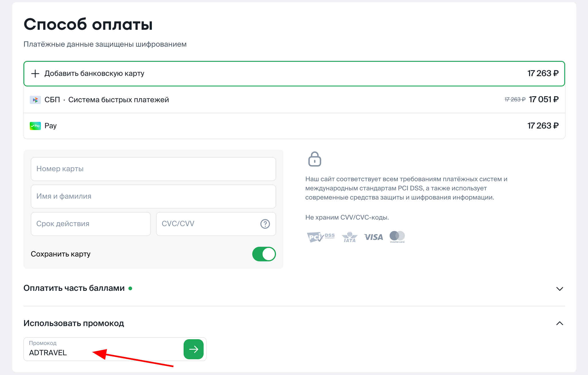Disable the Сохранить карту switch
This screenshot has height=375, width=588.
(264, 254)
